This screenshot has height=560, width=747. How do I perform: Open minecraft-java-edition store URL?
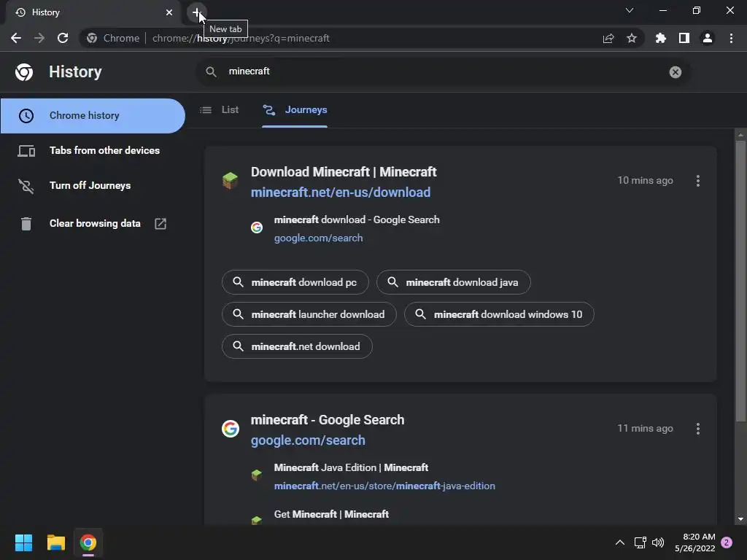point(384,486)
